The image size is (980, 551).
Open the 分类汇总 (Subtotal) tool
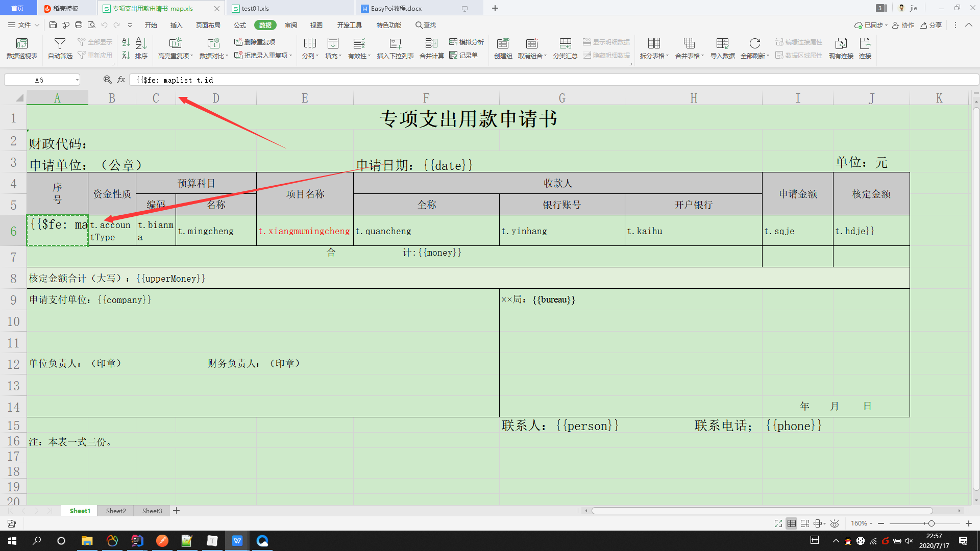pyautogui.click(x=565, y=48)
